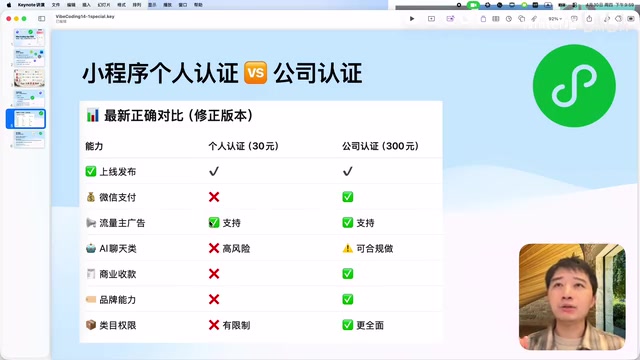Open the 92% zoom dropdown
The image size is (640, 360).
[555, 19]
